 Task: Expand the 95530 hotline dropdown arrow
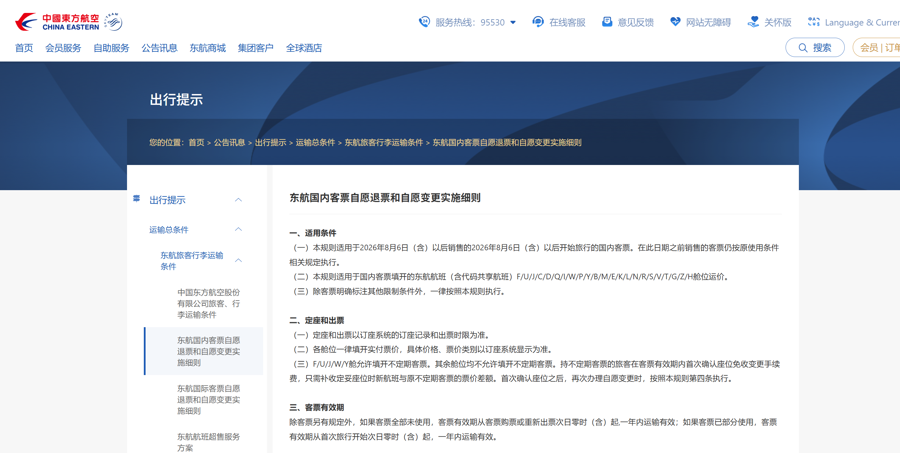513,22
